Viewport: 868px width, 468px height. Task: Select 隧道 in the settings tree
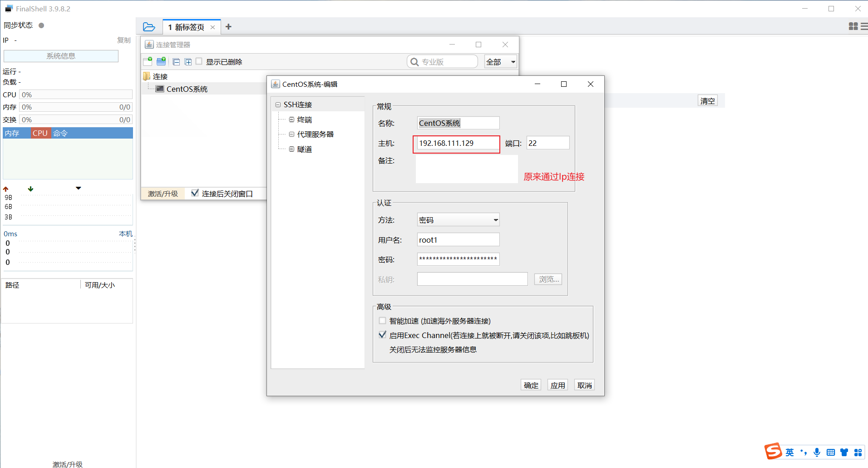click(x=305, y=149)
